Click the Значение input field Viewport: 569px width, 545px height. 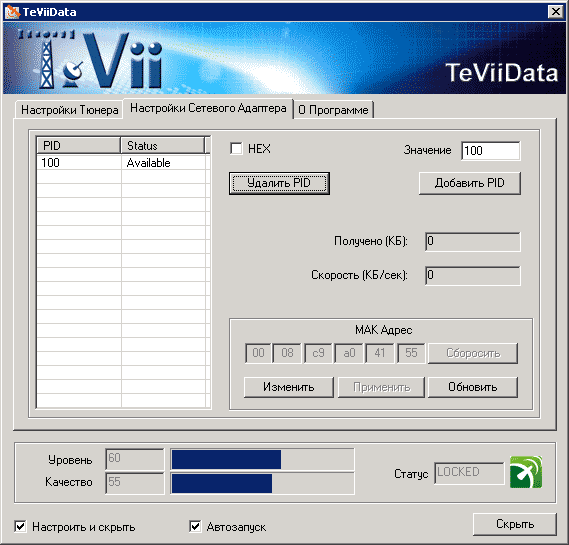pos(491,151)
